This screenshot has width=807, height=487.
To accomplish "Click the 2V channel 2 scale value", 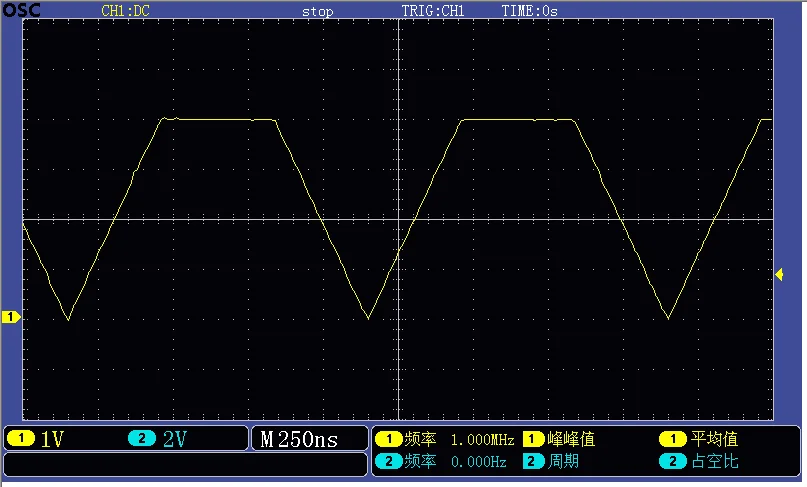I will click(174, 439).
